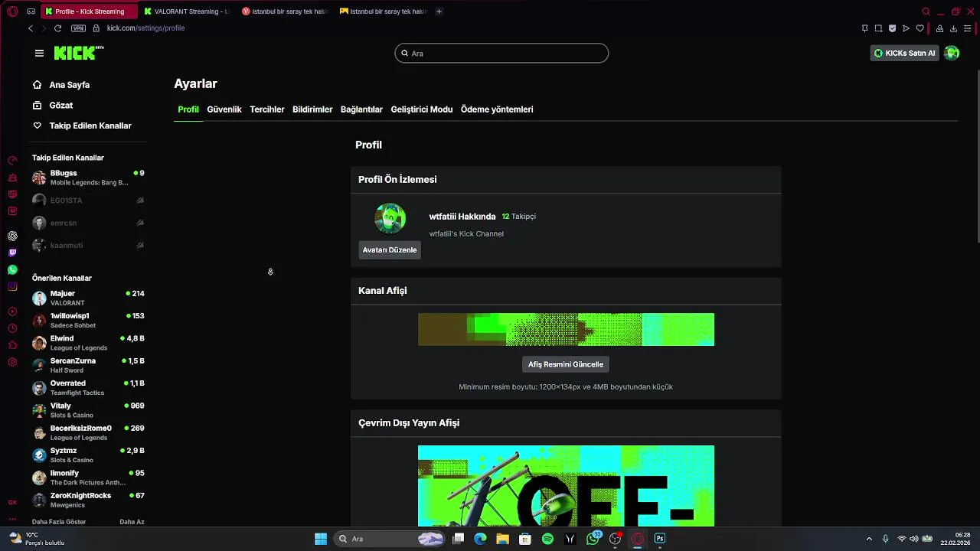Screen dimensions: 980x551
Task: Click the KICK logo
Action: (79, 53)
